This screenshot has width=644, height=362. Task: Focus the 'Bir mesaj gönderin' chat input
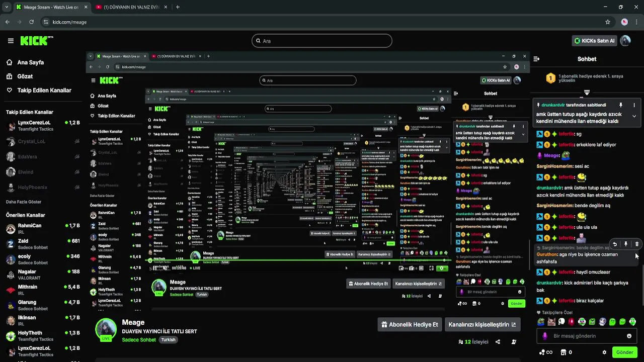587,336
